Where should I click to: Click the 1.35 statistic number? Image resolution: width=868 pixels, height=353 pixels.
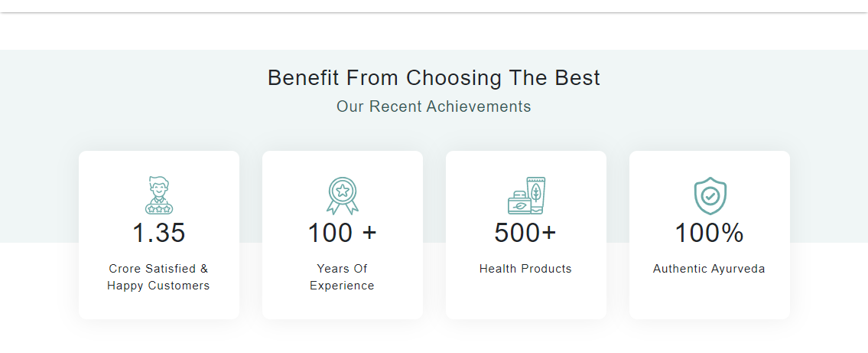(158, 233)
